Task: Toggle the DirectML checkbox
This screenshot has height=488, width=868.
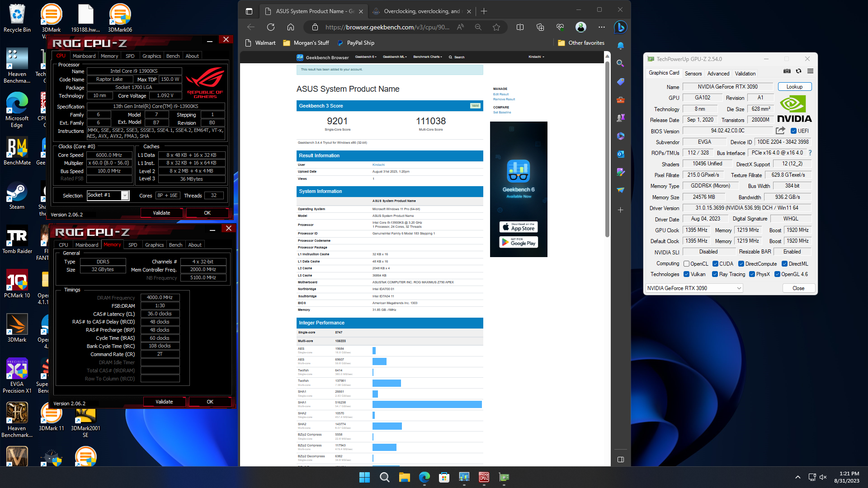Action: point(784,264)
